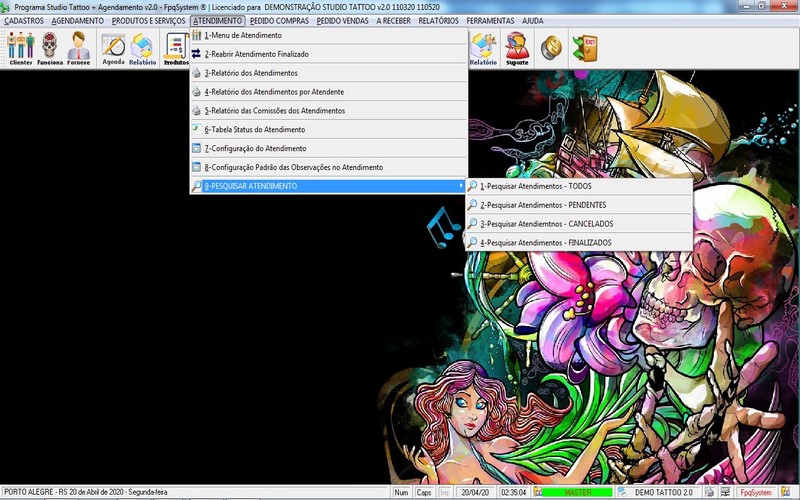Screen dimensions: 800x500
Task: Click the 20/04/20 date in status bar
Action: [474, 492]
